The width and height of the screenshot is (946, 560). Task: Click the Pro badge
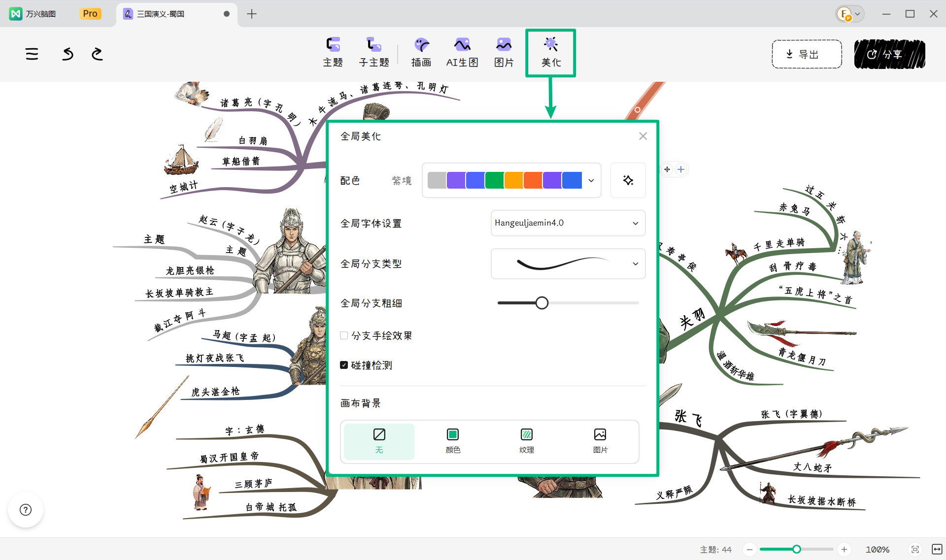tap(90, 14)
